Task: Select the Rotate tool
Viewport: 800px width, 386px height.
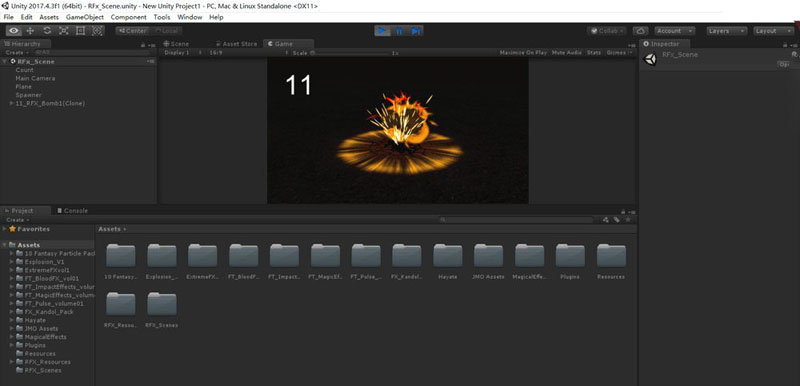Action: click(47, 31)
